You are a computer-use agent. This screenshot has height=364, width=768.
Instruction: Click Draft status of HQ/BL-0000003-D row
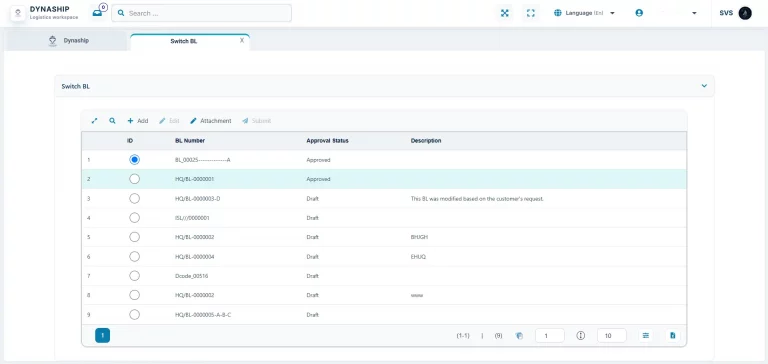312,199
